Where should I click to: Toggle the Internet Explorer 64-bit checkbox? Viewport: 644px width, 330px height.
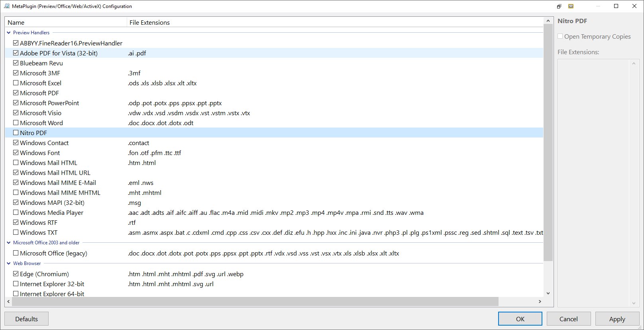16,294
